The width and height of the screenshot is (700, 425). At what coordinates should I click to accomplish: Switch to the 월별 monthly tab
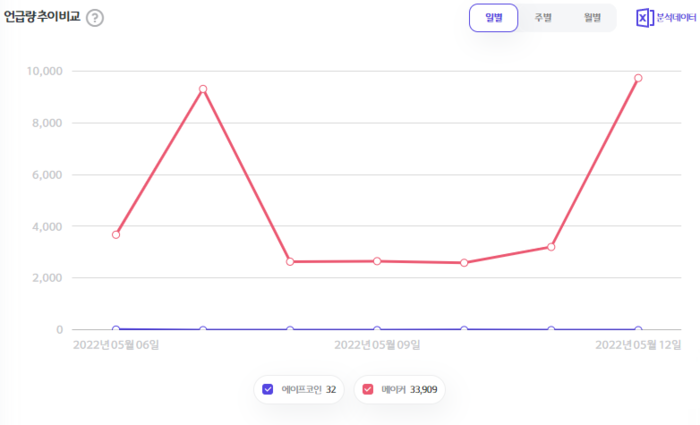[592, 18]
